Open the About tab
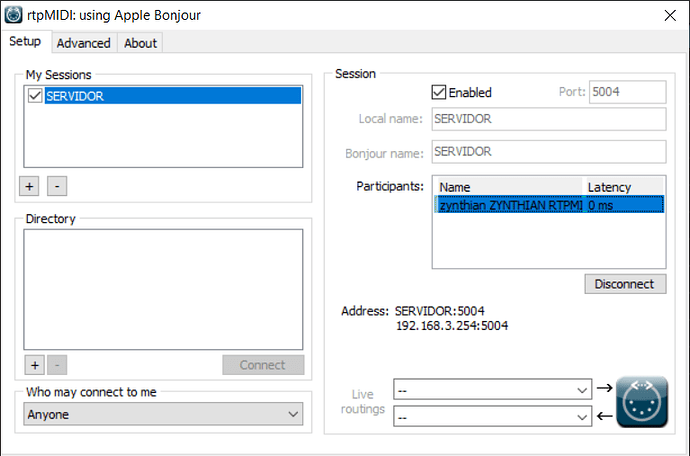Image resolution: width=690 pixels, height=456 pixels. pos(140,43)
